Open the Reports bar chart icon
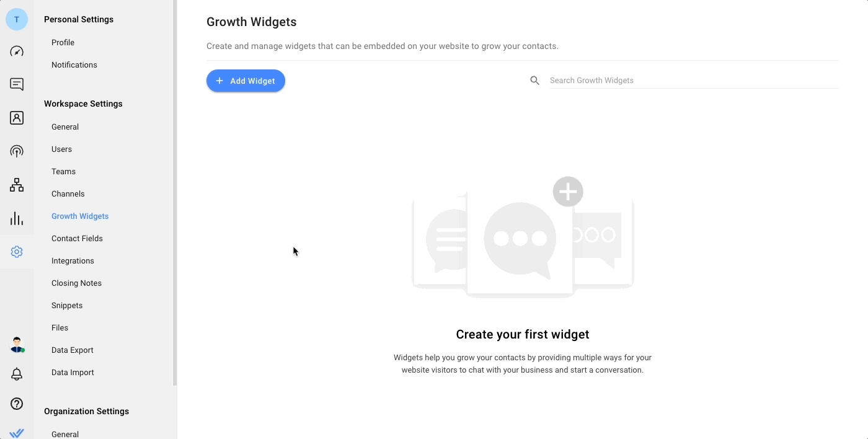Screen dimensions: 868x439 point(17,218)
